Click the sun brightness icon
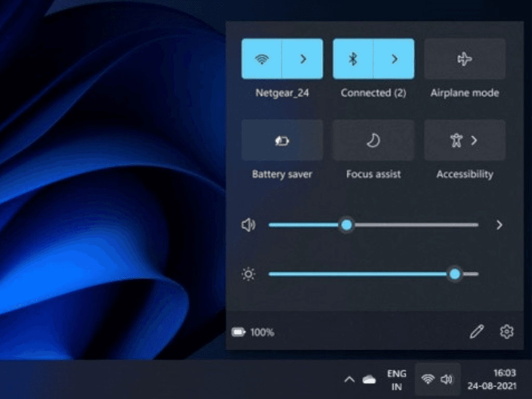Screen dimensions: 532x399 click(249, 274)
